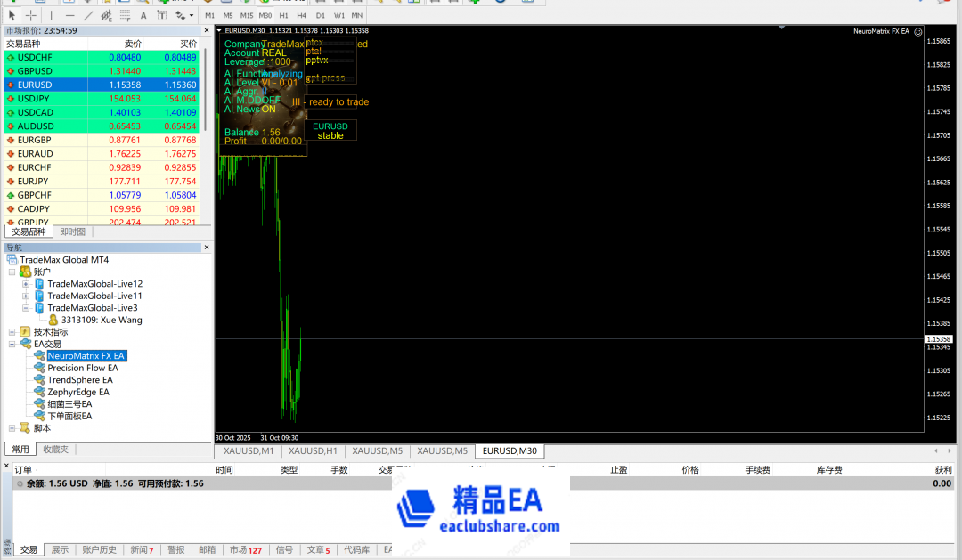Collapse the EA交易 tree node
The image size is (962, 560).
click(12, 344)
